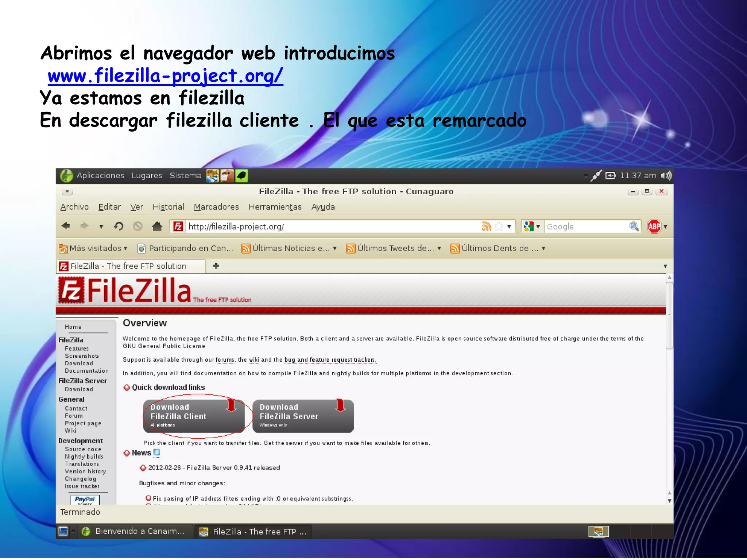Click the 11:37 am clock

638,176
